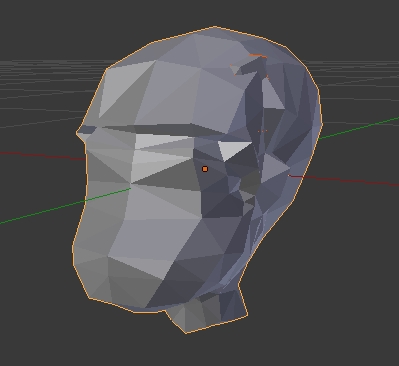This screenshot has width=399, height=366.
Task: Click the orange object origin dot
Action: tap(205, 169)
